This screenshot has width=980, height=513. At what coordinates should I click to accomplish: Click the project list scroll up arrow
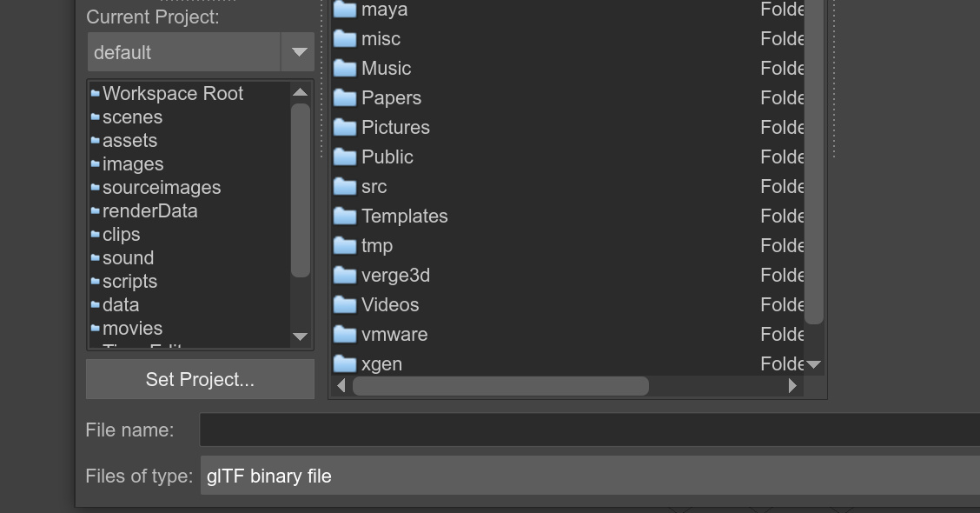coord(300,92)
